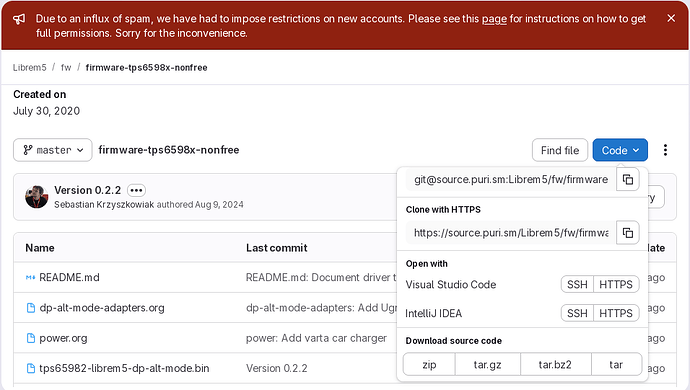The image size is (690, 390).
Task: Open the 'dp-alt-mode-adapters: Add' commit
Action: click(321, 308)
